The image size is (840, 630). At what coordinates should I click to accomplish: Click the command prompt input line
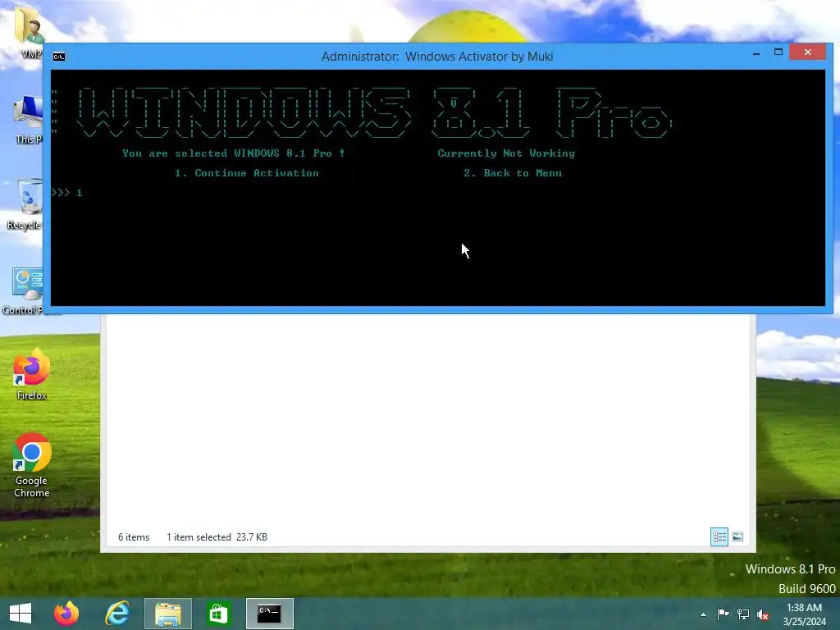coord(438,193)
